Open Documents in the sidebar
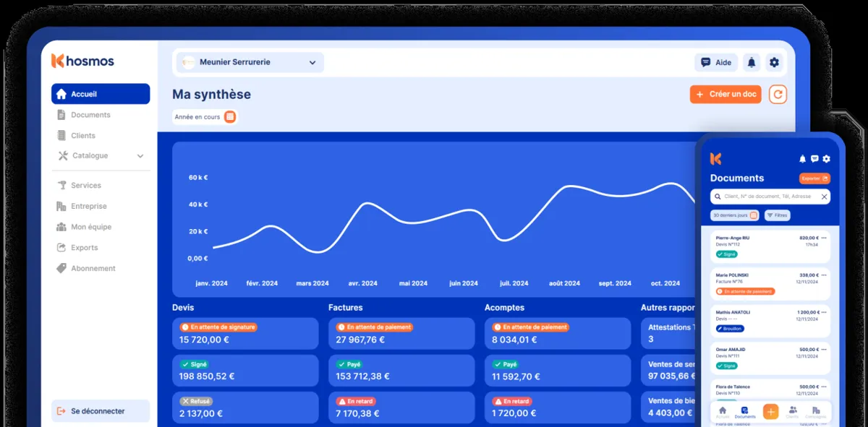This screenshot has width=868, height=427. [x=90, y=115]
